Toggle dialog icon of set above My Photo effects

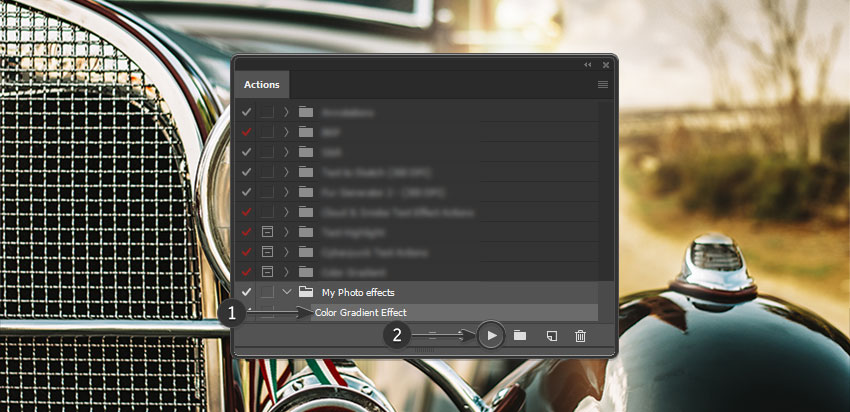coord(266,272)
